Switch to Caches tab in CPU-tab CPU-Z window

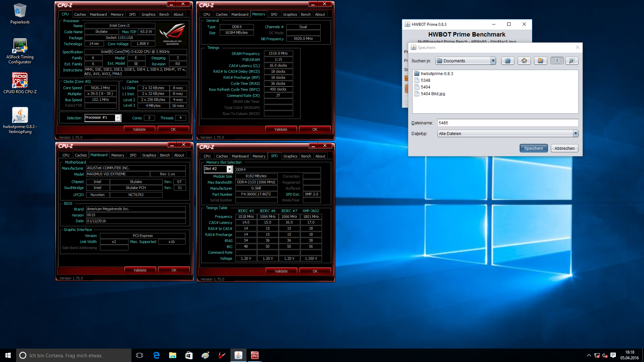(x=80, y=14)
